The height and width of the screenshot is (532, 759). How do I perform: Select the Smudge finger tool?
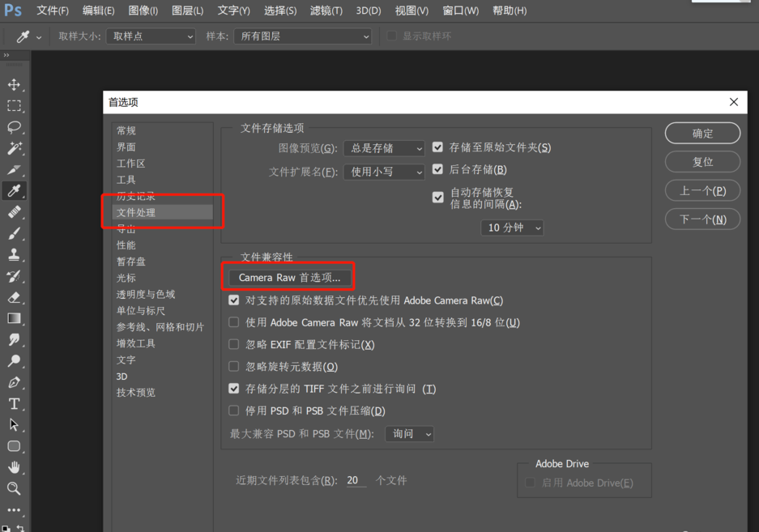[14, 340]
